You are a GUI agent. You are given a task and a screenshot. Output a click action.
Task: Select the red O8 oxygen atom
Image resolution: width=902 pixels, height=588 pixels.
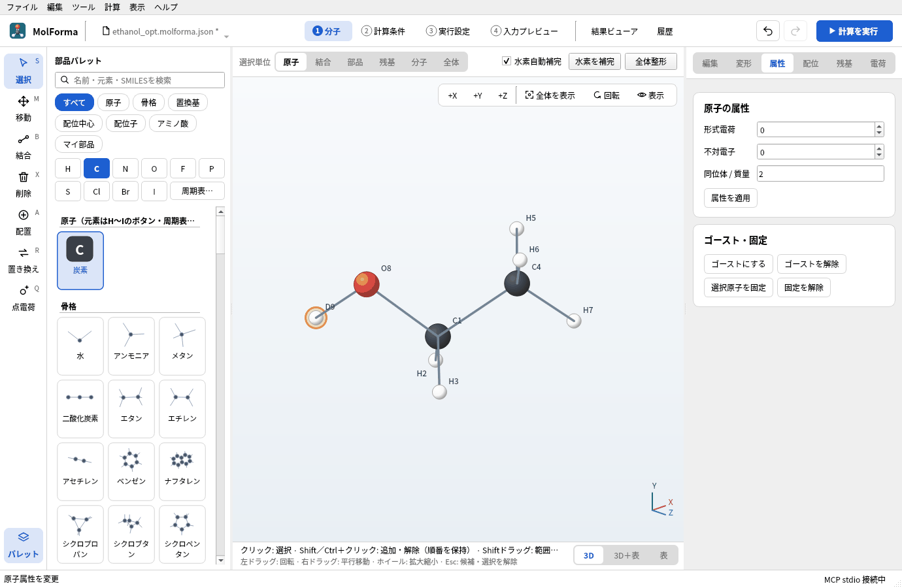tap(366, 284)
